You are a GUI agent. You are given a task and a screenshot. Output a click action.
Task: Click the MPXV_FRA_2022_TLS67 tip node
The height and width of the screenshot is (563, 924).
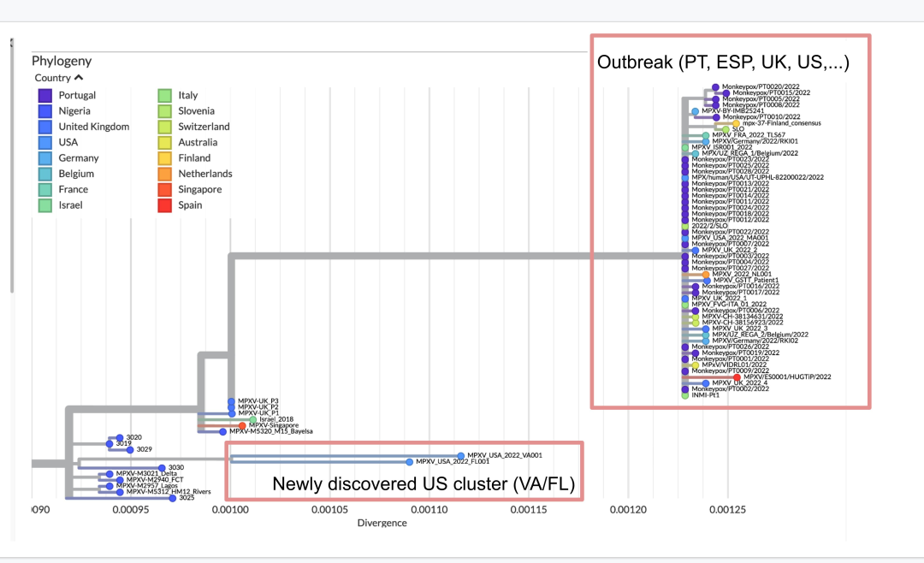click(706, 135)
